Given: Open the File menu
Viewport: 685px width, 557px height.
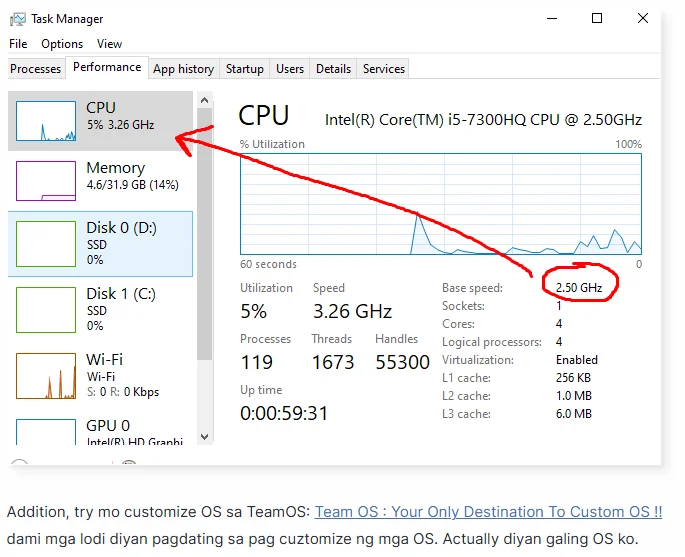Looking at the screenshot, I should tap(18, 44).
